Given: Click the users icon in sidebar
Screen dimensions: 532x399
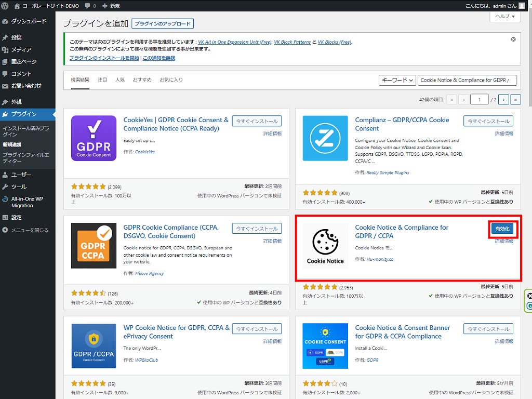Looking at the screenshot, I should pyautogui.click(x=5, y=175).
